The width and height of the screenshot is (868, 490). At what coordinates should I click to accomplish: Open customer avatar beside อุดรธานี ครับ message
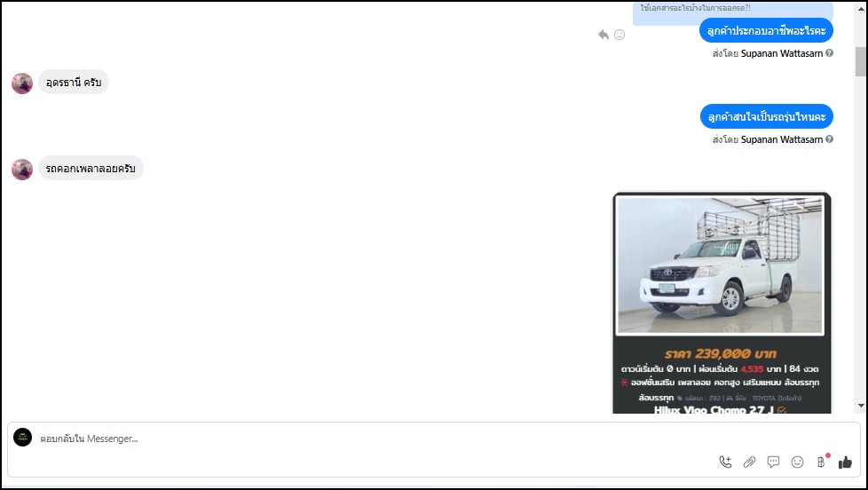[x=22, y=83]
